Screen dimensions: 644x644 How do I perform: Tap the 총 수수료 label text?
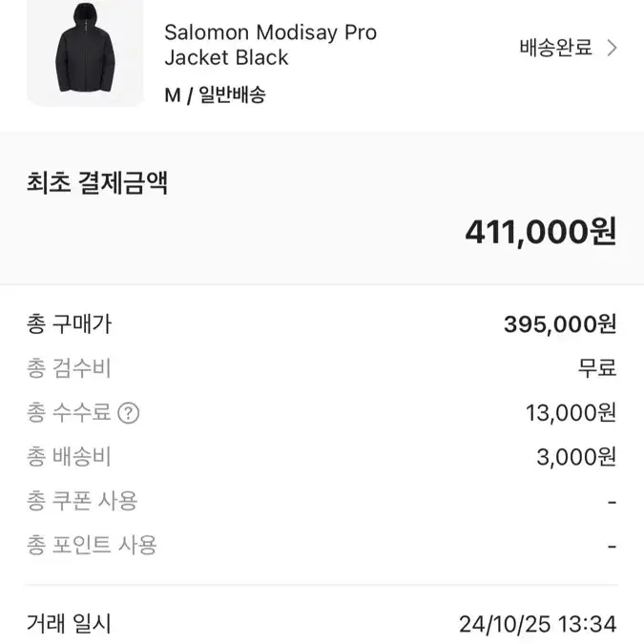click(69, 412)
